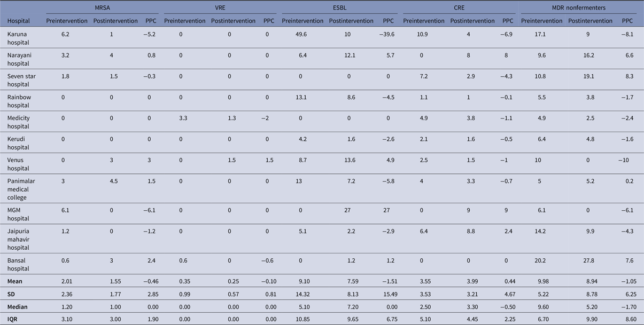Image resolution: width=644 pixels, height=325 pixels.
Task: Click the Seven star hospital row label
Action: point(21,80)
